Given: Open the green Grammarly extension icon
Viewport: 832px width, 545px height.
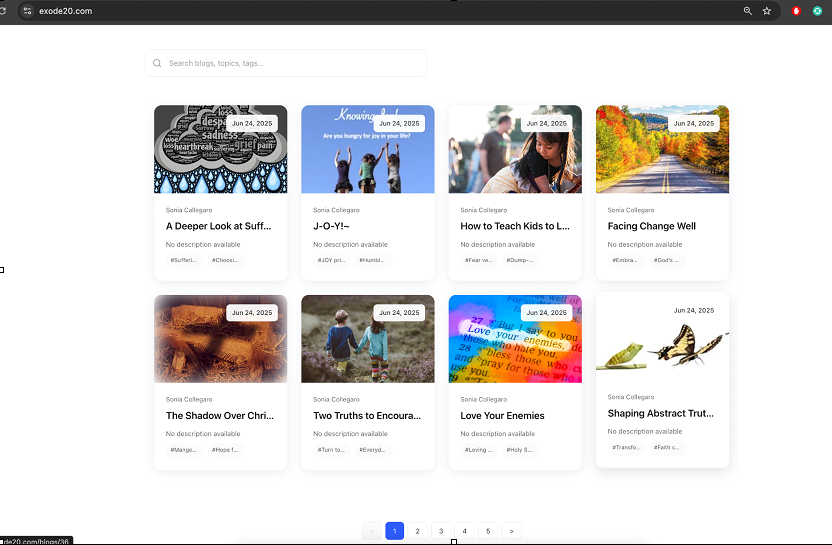Looking at the screenshot, I should pyautogui.click(x=817, y=11).
